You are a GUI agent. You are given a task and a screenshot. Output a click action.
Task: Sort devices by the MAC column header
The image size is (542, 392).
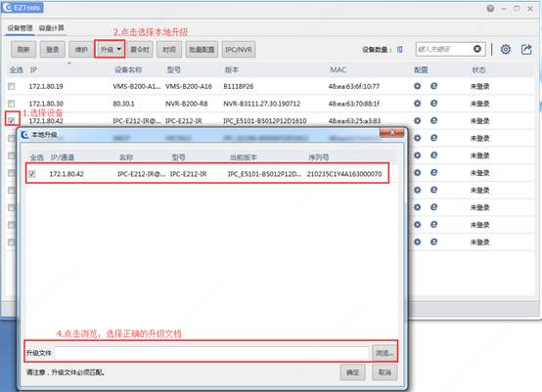coord(338,69)
